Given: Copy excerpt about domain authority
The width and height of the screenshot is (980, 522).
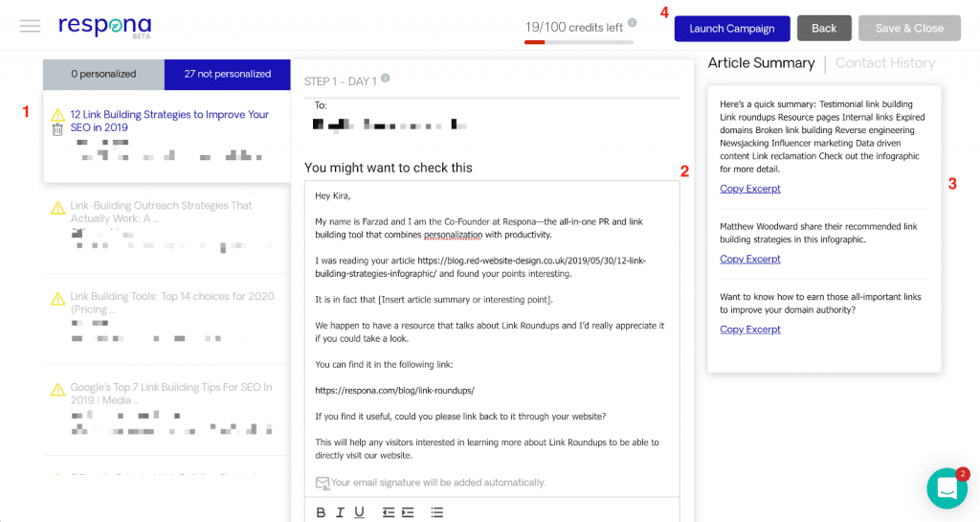Looking at the screenshot, I should coord(750,329).
